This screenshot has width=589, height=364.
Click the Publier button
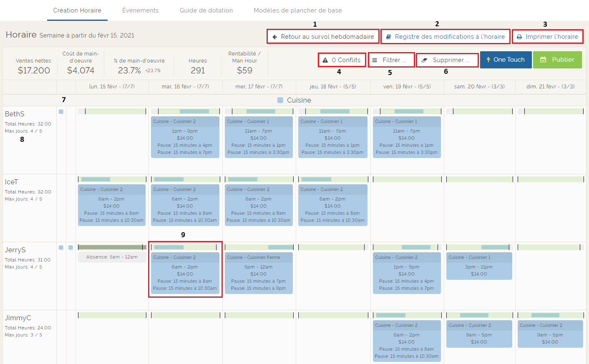pyautogui.click(x=557, y=60)
